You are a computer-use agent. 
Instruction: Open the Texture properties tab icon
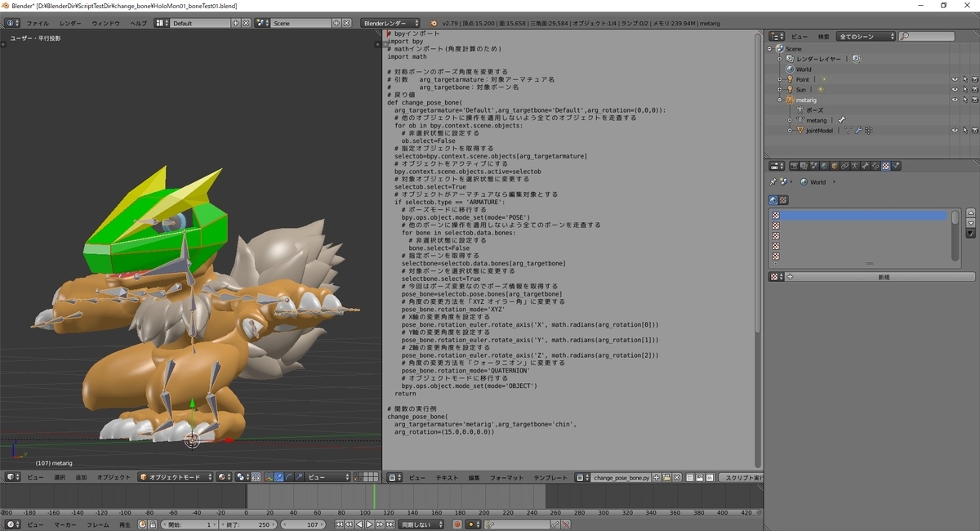(885, 166)
